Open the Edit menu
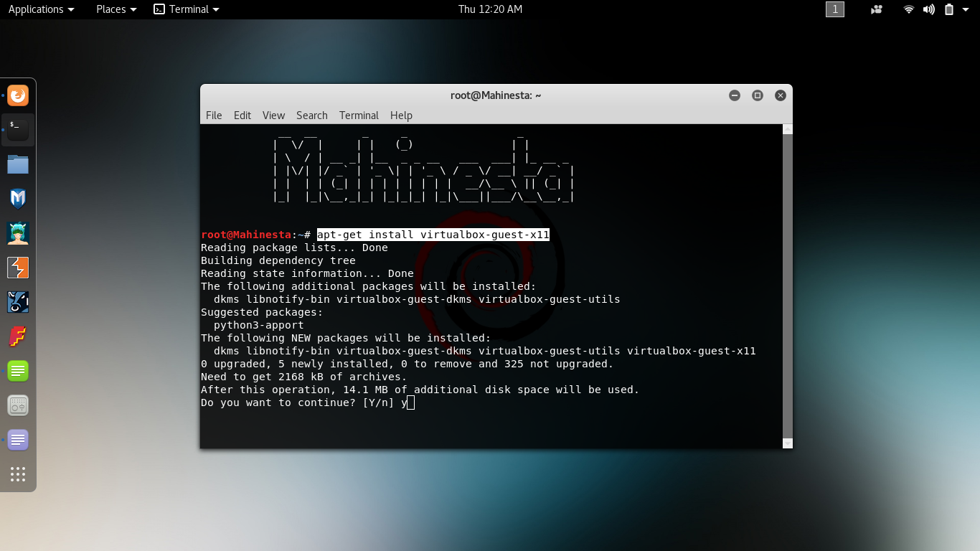The height and width of the screenshot is (551, 980). [242, 116]
